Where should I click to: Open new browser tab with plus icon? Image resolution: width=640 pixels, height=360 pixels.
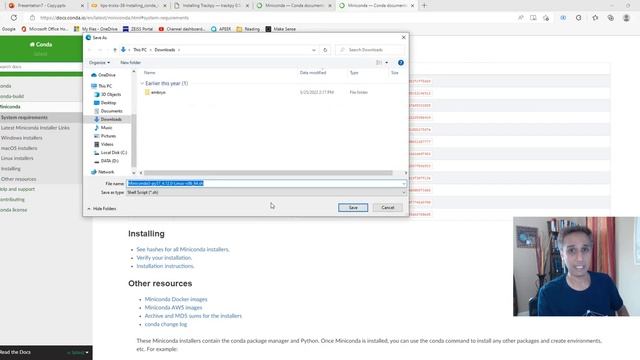(424, 6)
